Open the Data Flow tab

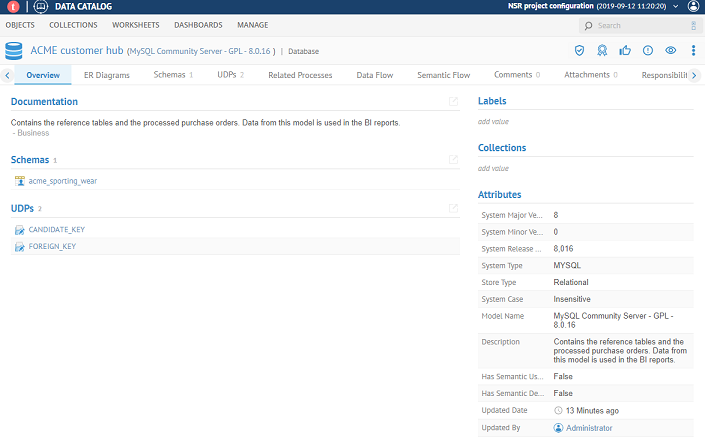[375, 75]
